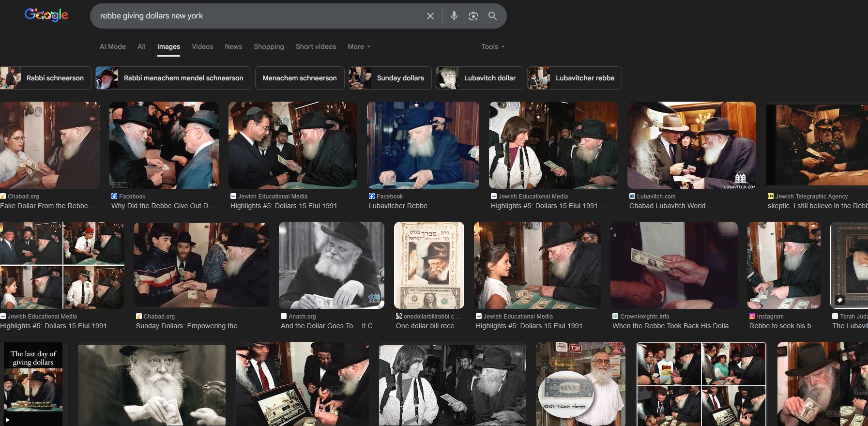Open the 'Why Did the Rebbe Give Out D...' image

point(164,145)
